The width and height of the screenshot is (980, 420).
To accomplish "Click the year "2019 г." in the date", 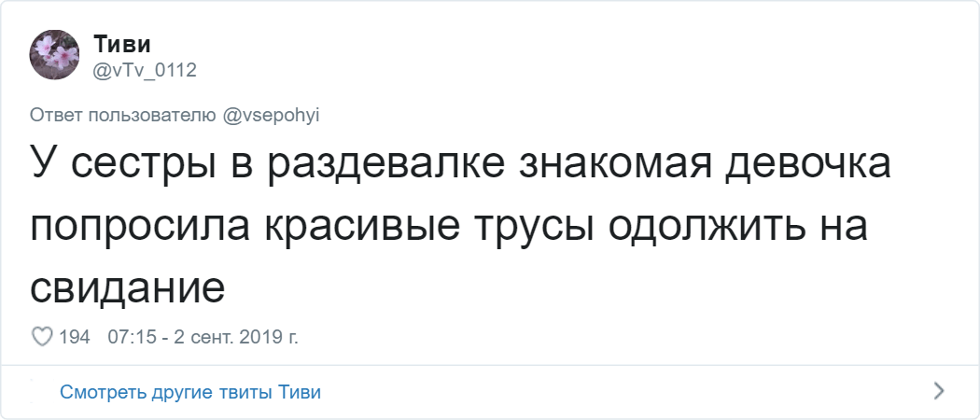I will click(x=270, y=337).
